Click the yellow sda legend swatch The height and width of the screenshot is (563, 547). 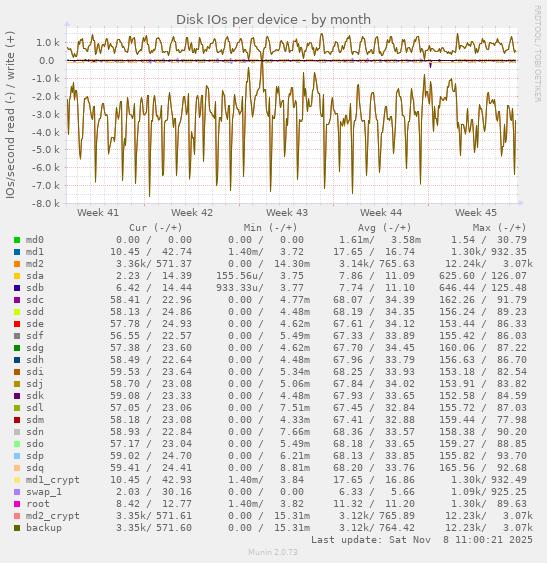17,276
